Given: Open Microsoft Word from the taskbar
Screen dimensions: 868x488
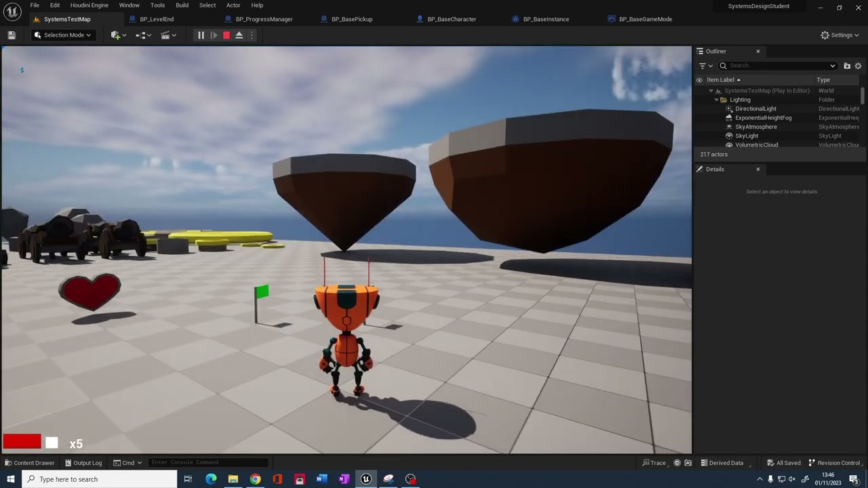Looking at the screenshot, I should pos(321,479).
